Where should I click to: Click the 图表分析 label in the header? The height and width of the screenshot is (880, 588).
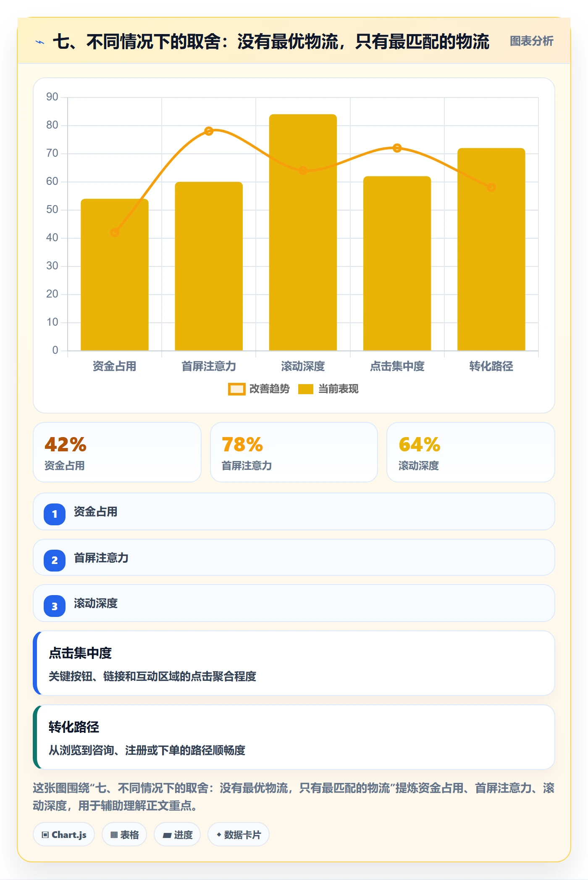(531, 41)
